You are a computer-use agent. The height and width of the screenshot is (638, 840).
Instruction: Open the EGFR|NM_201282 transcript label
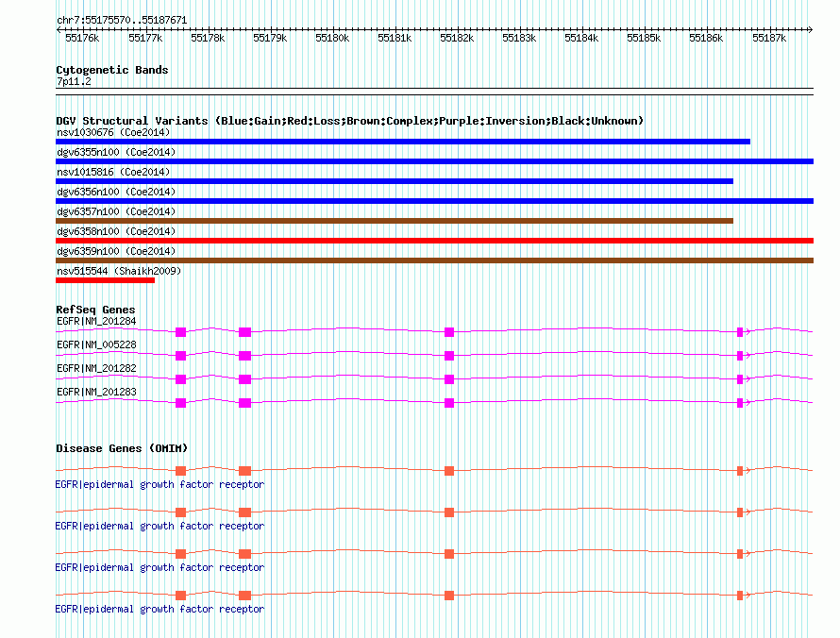[96, 369]
